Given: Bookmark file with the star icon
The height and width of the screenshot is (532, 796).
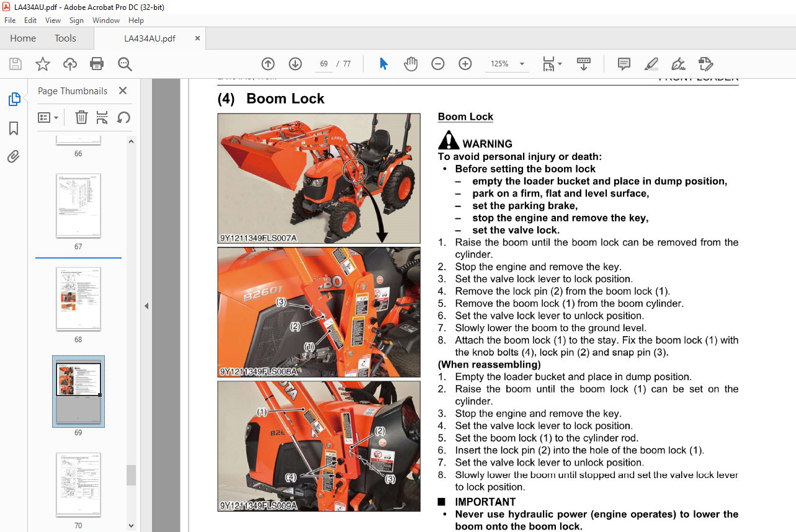Looking at the screenshot, I should [43, 64].
